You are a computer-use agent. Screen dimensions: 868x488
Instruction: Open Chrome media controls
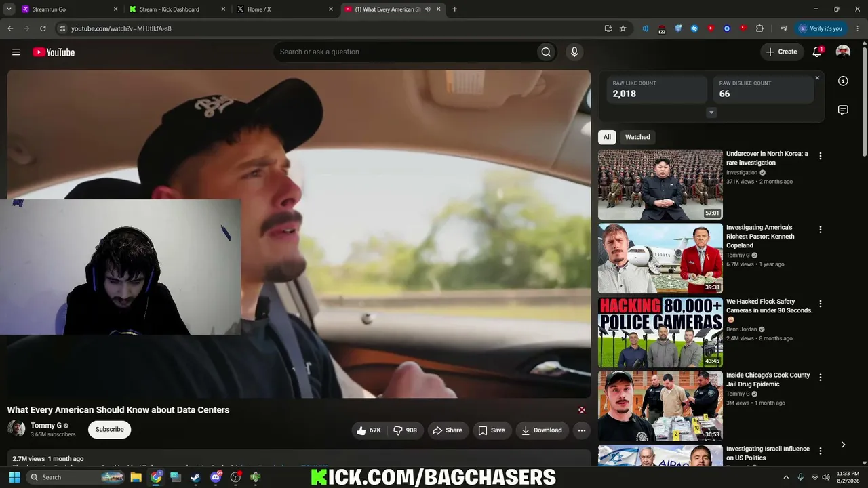[x=784, y=28]
